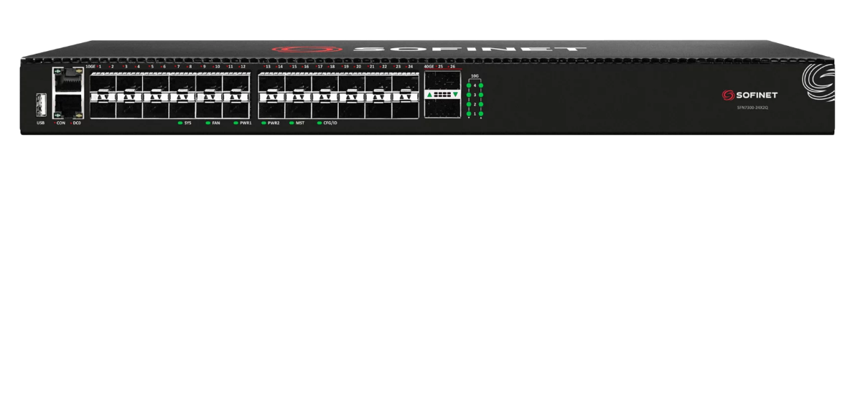The width and height of the screenshot is (868, 397).
Task: Click the green MST status LED
Action: 291,123
